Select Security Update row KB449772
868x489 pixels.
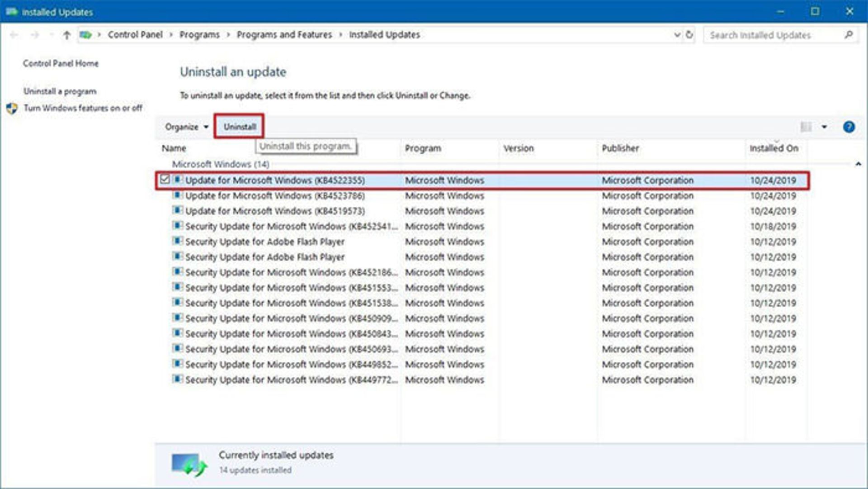482,380
